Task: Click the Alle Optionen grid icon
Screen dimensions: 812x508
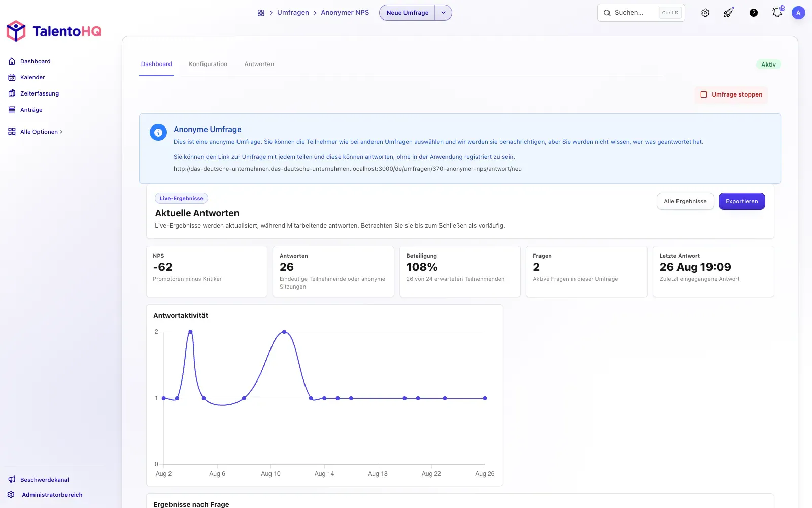Action: tap(12, 132)
